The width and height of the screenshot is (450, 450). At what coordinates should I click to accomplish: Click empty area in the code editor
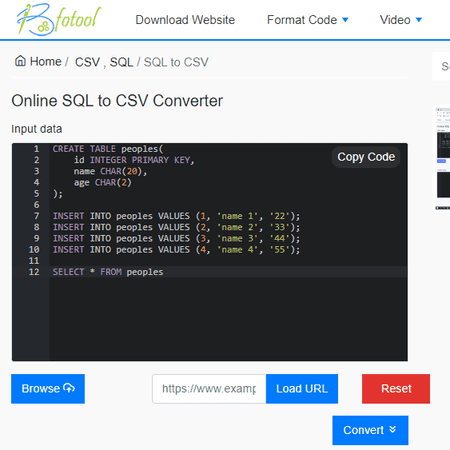point(228,318)
